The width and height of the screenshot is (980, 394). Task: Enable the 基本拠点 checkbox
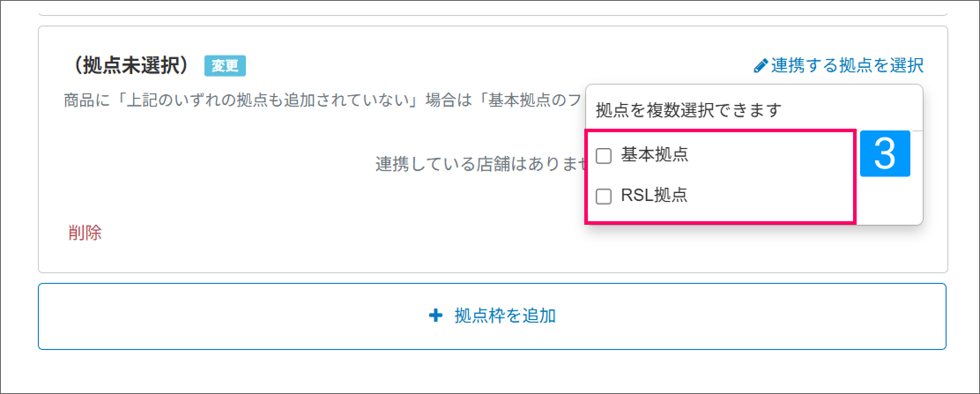click(605, 156)
